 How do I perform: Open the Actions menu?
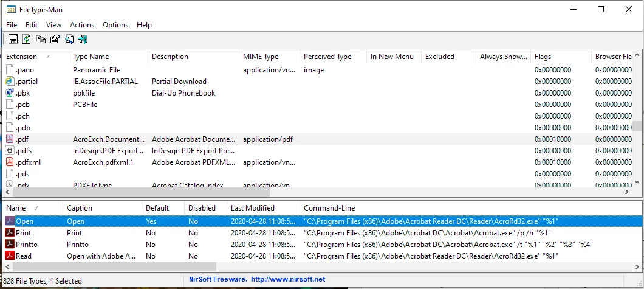[82, 25]
